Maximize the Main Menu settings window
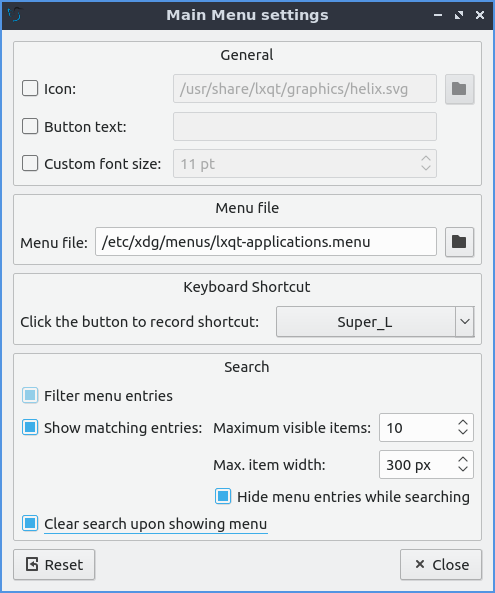 459,15
